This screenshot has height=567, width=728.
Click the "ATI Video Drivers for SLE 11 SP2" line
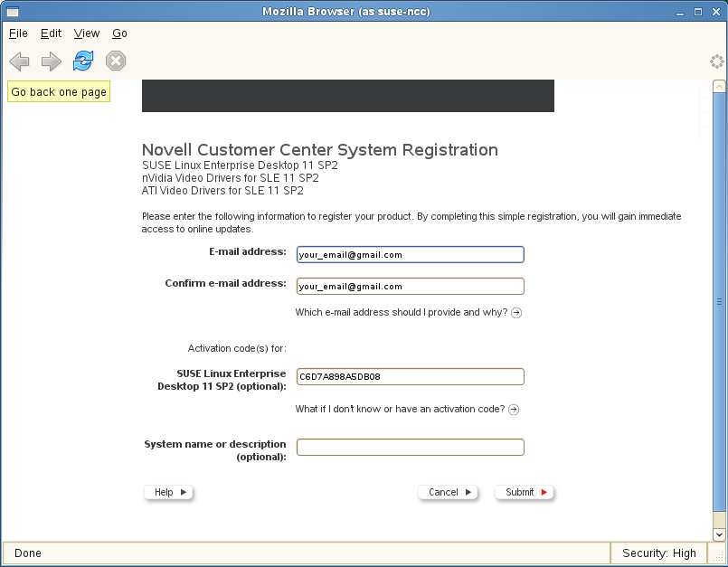(x=222, y=191)
